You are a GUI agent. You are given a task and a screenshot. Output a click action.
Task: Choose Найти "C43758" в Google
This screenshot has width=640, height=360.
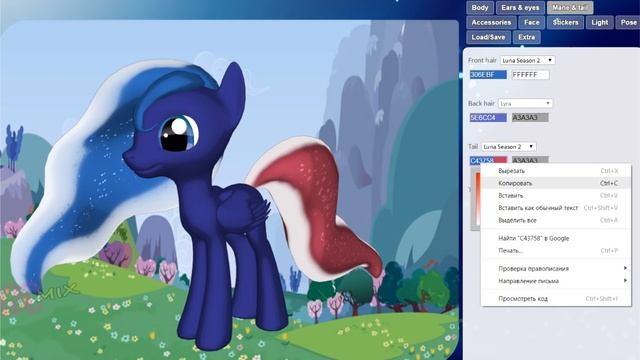click(x=556, y=238)
